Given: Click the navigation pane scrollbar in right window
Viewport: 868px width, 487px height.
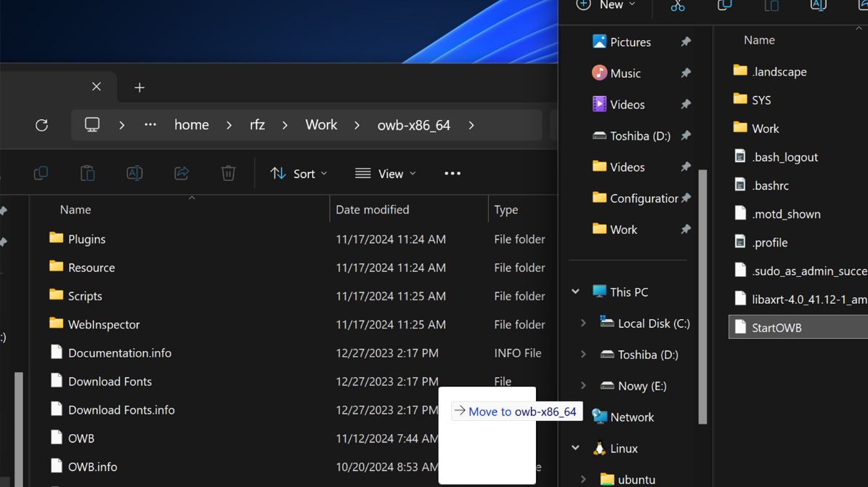Looking at the screenshot, I should click(702, 297).
